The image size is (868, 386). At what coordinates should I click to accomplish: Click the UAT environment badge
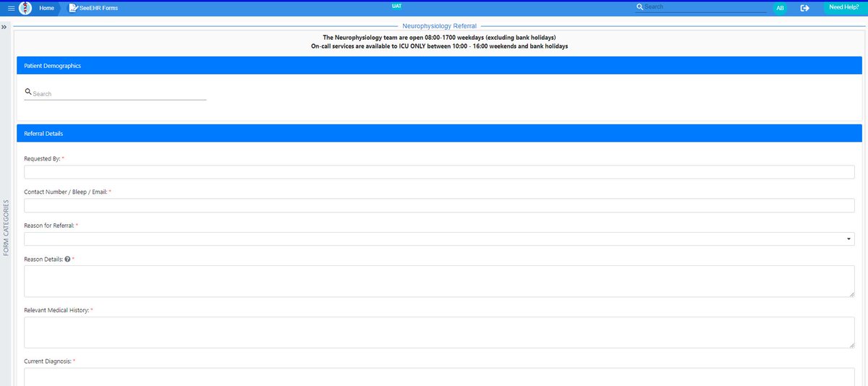396,6
